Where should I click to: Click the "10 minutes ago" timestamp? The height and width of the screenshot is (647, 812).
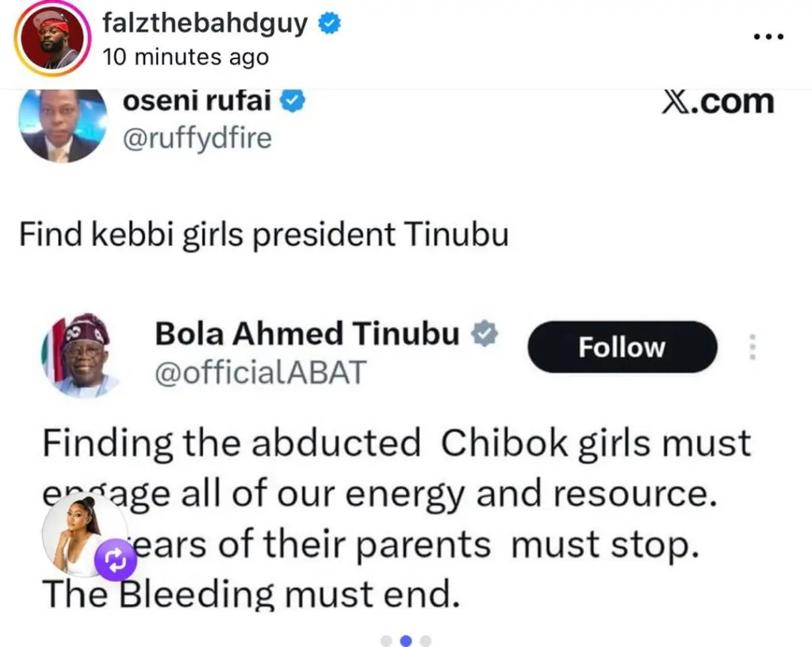point(186,57)
